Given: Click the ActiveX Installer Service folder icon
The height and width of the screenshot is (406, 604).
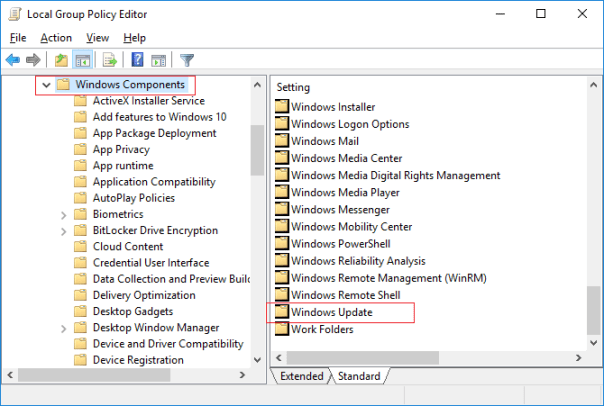Looking at the screenshot, I should [x=80, y=101].
